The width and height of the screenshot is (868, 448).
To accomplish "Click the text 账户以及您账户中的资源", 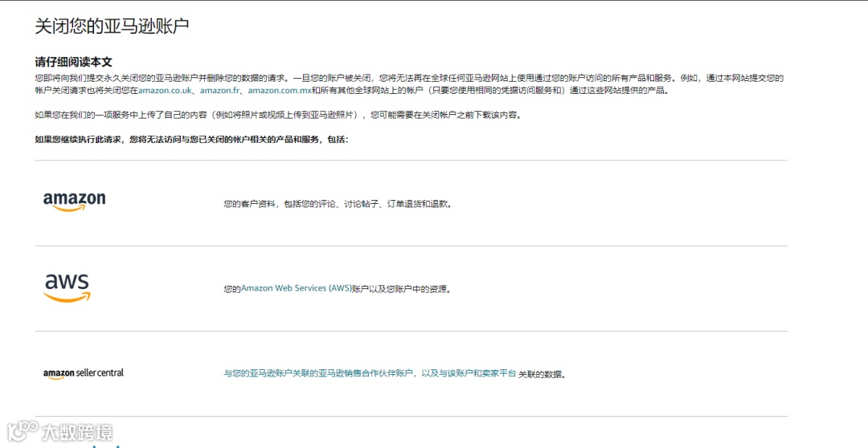I will tap(401, 289).
